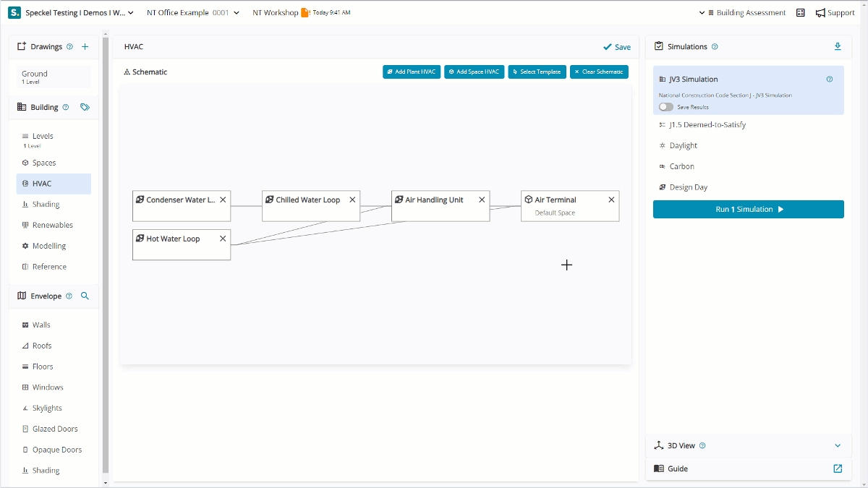Screen dimensions: 868x488
Task: Open the Envelope search magnifier icon
Action: coord(85,296)
